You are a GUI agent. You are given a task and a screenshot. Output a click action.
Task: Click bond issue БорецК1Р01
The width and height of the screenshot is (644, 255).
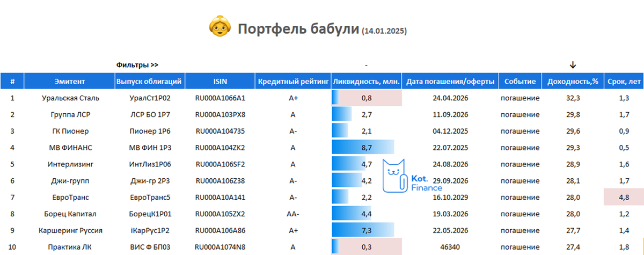[x=150, y=214]
